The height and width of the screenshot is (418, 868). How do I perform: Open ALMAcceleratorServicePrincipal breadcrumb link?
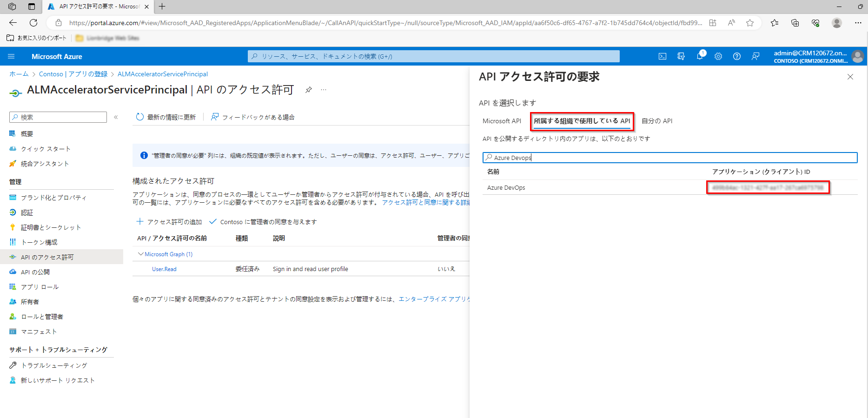coord(163,74)
